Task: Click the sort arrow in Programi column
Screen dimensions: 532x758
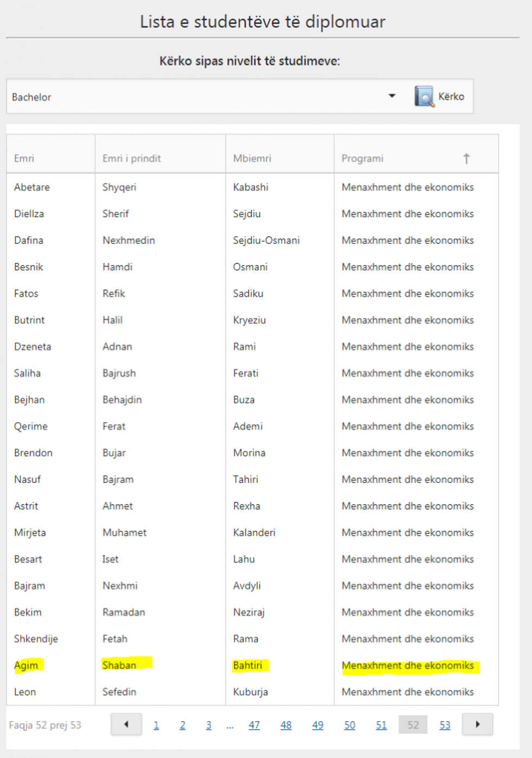Action: point(466,159)
